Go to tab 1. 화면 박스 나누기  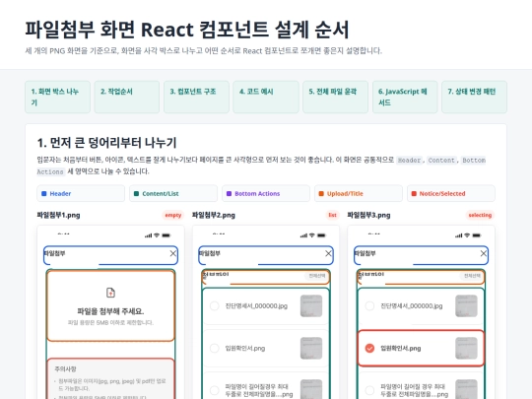[x=58, y=97]
